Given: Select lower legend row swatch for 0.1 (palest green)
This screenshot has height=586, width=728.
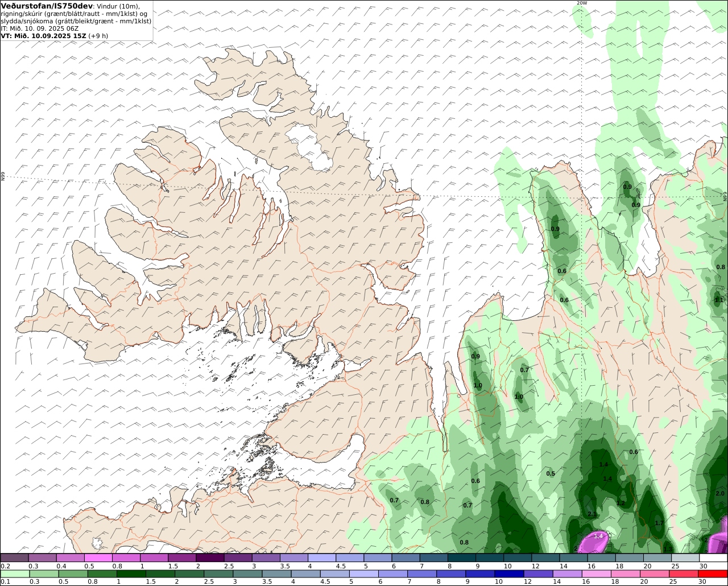Looking at the screenshot, I should point(14,574).
